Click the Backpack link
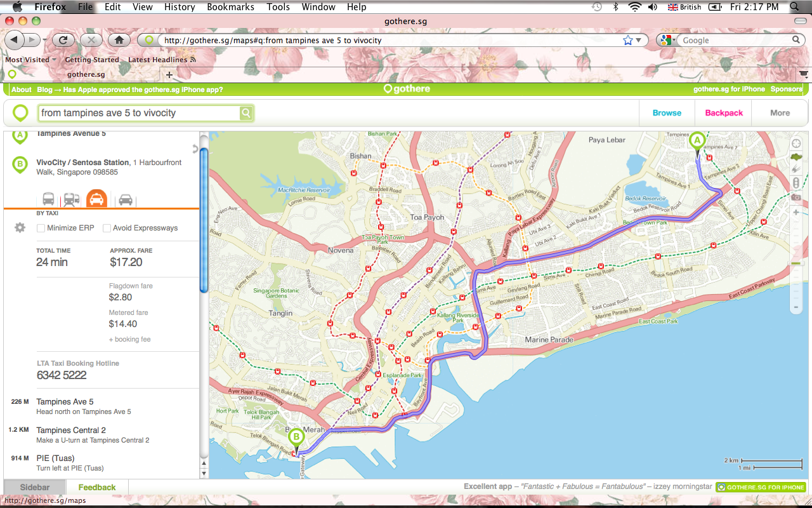 pos(724,113)
